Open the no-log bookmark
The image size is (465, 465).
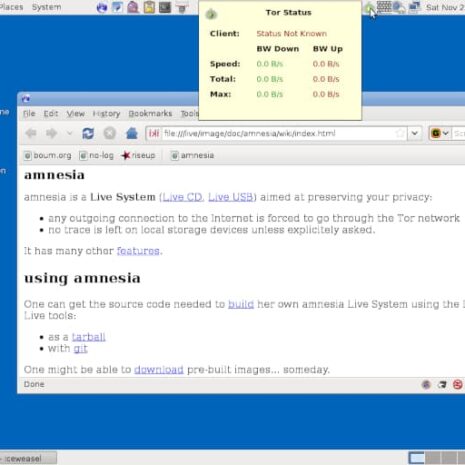(97, 155)
